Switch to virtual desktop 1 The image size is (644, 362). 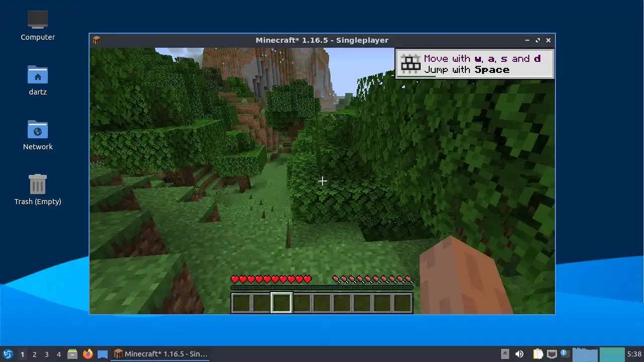click(22, 354)
